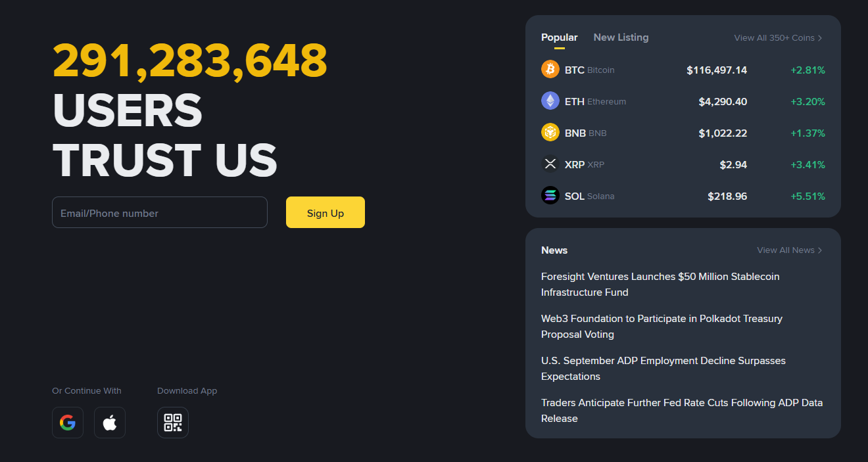Open View All 350+ Coins link

778,38
